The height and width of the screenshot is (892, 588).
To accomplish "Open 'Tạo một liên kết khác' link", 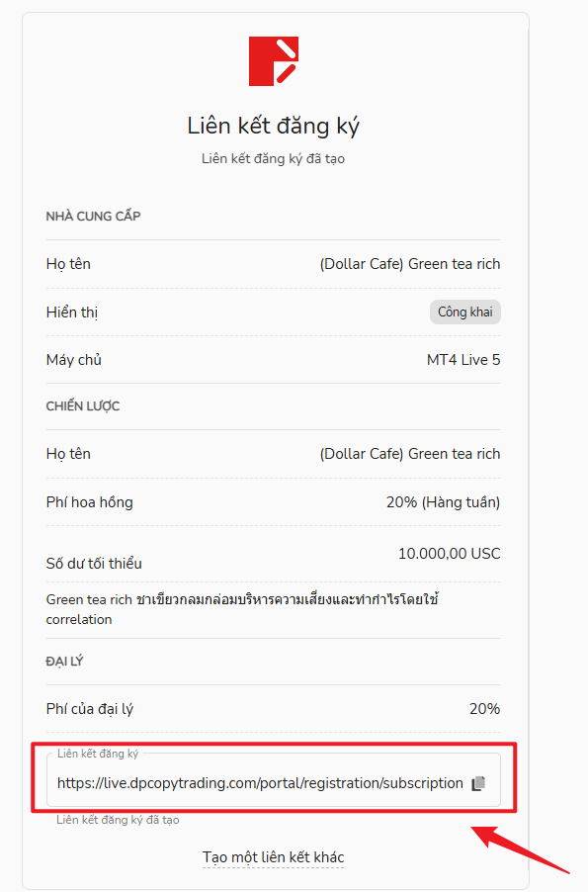I will pos(274,856).
